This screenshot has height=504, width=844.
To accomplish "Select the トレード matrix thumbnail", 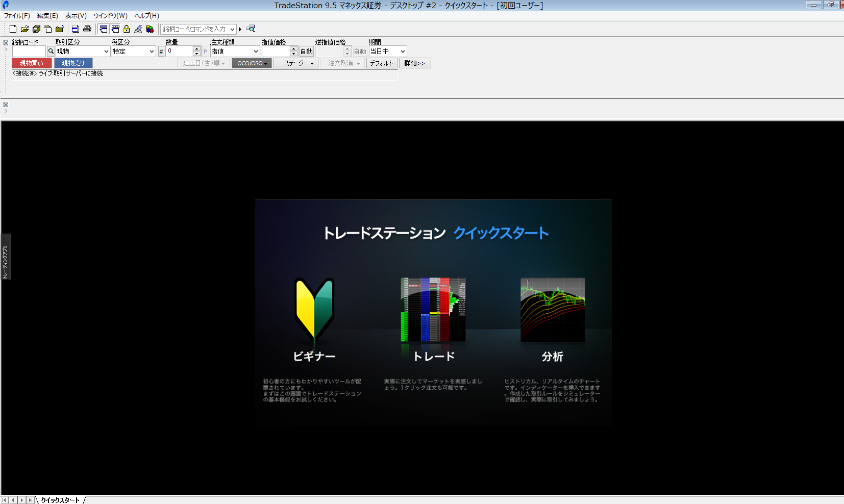I will (433, 310).
